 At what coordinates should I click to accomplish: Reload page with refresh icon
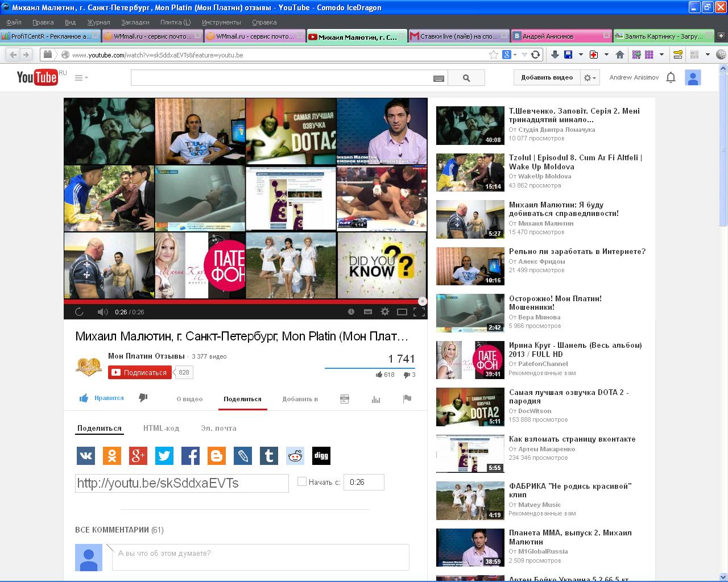click(x=535, y=55)
